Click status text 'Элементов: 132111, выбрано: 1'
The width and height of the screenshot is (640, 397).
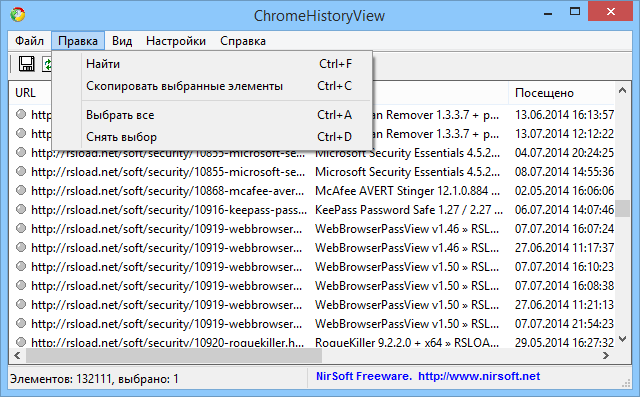coord(94,379)
